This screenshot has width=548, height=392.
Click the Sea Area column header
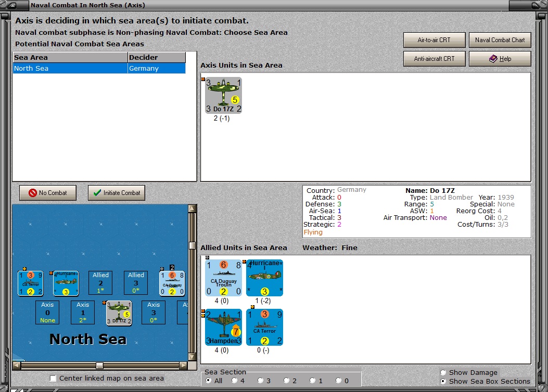point(70,57)
